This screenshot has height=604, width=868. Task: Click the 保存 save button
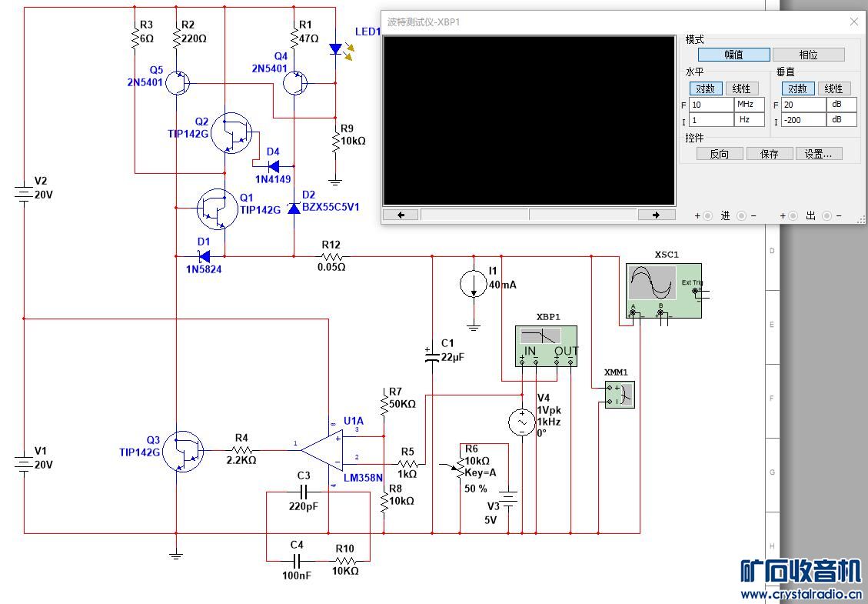click(770, 153)
